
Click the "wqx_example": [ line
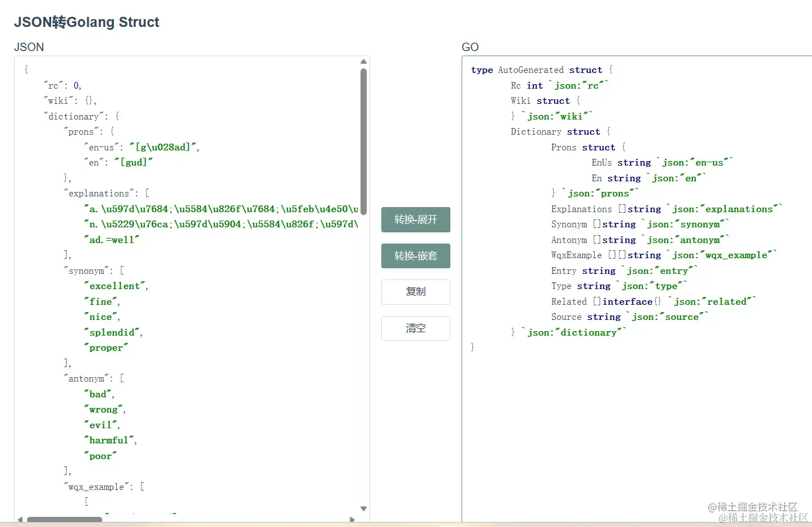point(104,487)
